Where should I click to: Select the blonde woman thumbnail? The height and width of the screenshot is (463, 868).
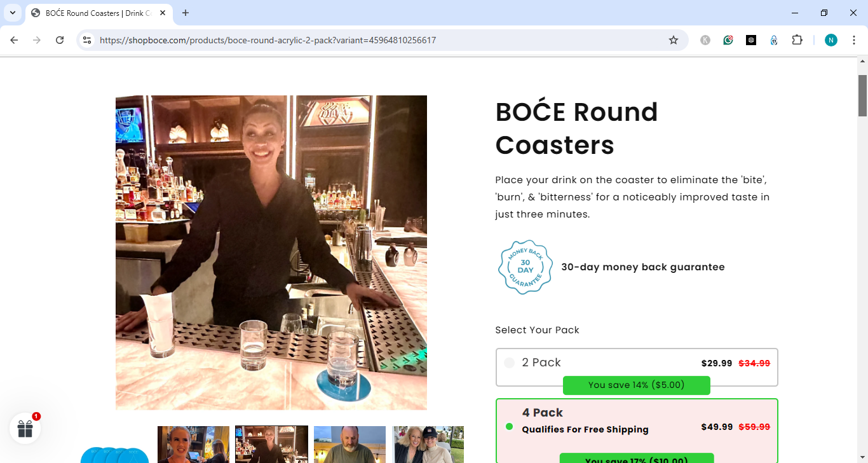(x=193, y=445)
